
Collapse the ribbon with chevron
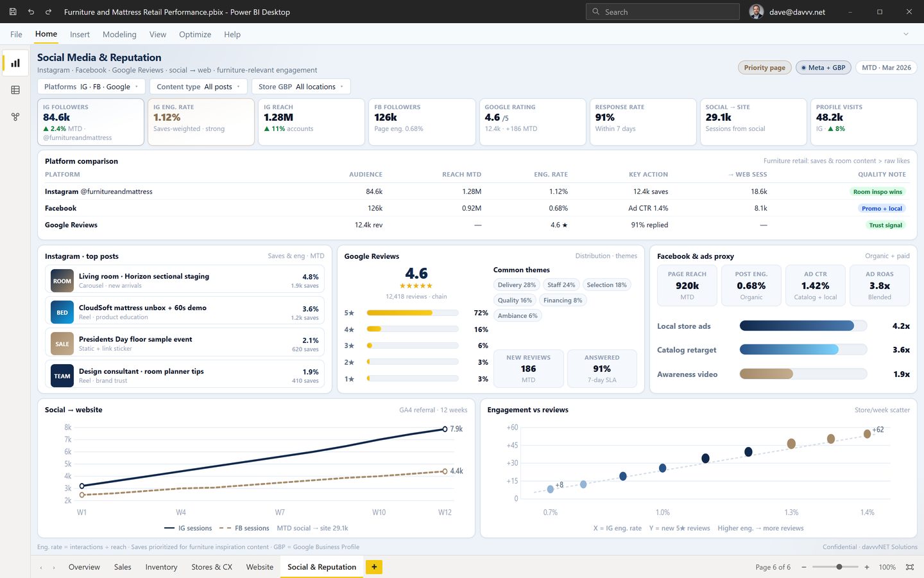coord(906,34)
